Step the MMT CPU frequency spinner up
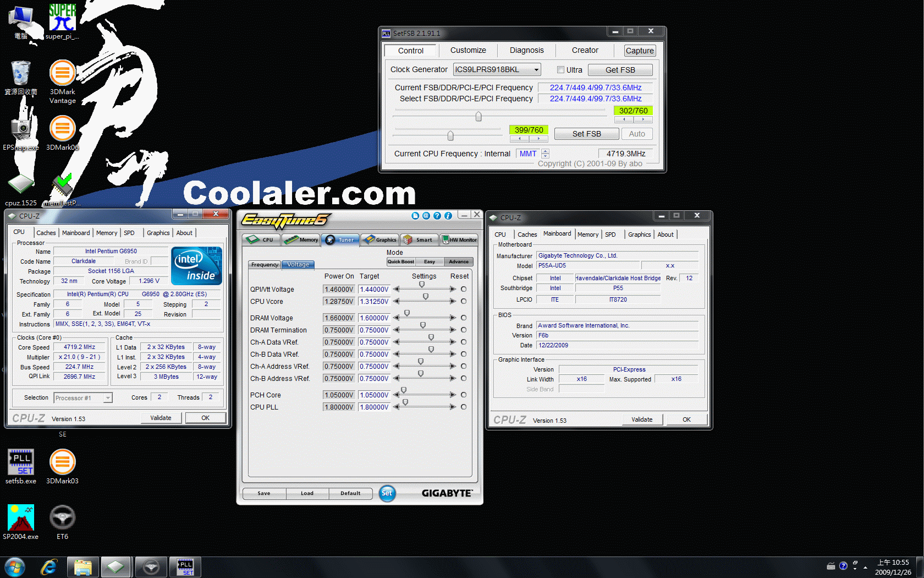 pos(545,151)
